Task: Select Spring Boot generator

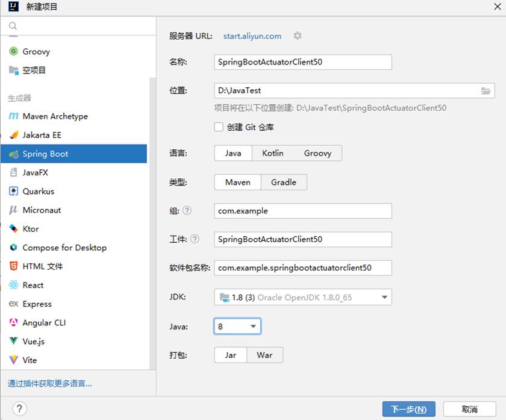Action: [73, 154]
